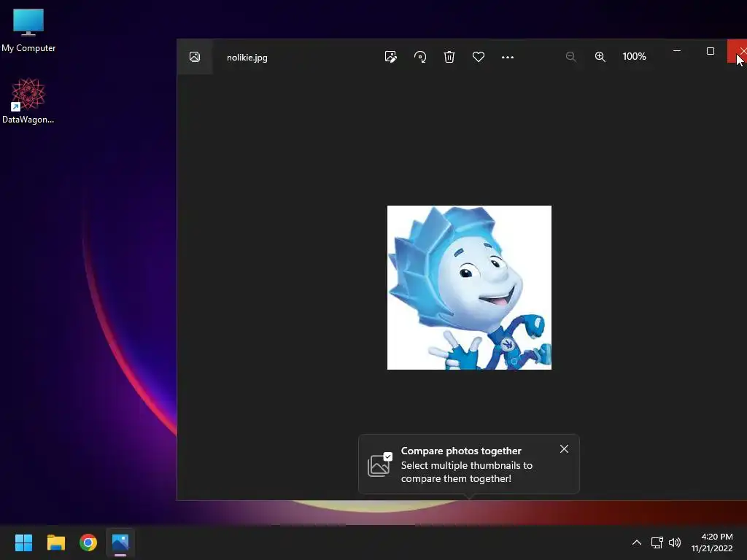Click the Edit image icon
747x560 pixels.
tap(391, 57)
